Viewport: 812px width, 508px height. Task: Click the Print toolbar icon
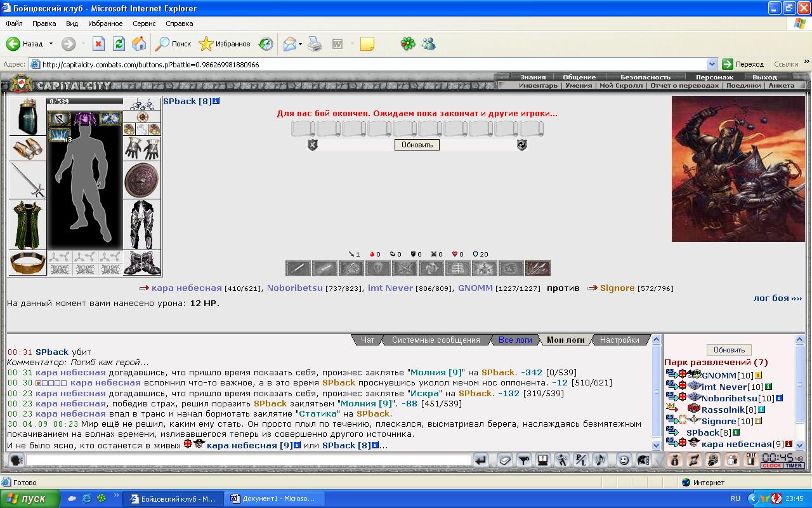[315, 44]
